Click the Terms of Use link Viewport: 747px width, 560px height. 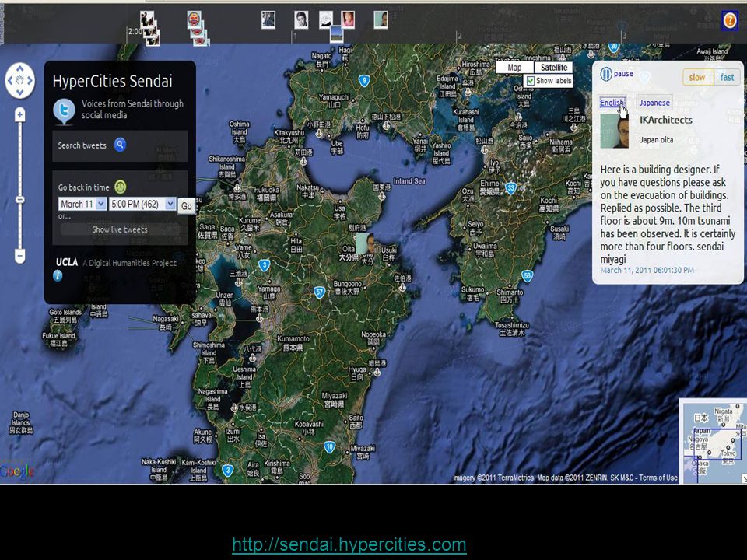click(658, 478)
